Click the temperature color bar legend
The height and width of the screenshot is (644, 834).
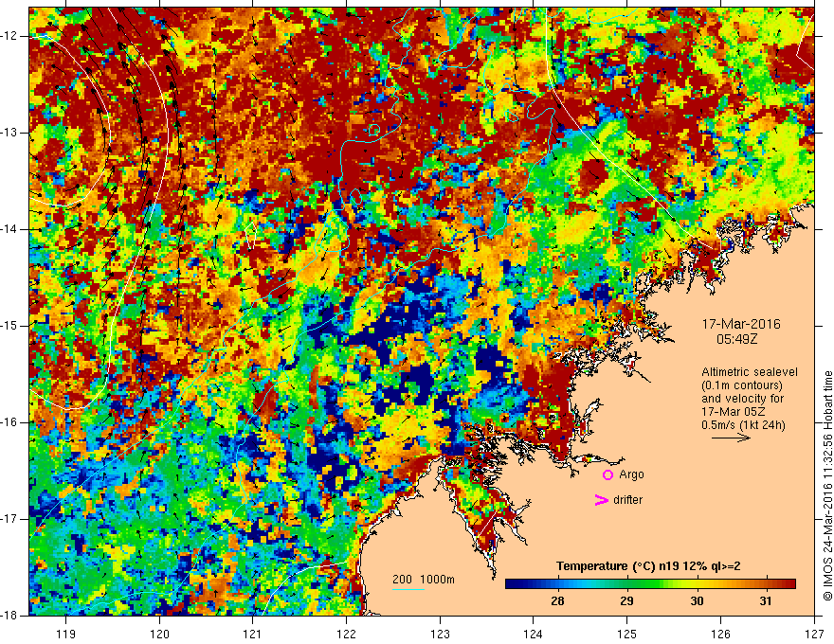pyautogui.click(x=650, y=584)
